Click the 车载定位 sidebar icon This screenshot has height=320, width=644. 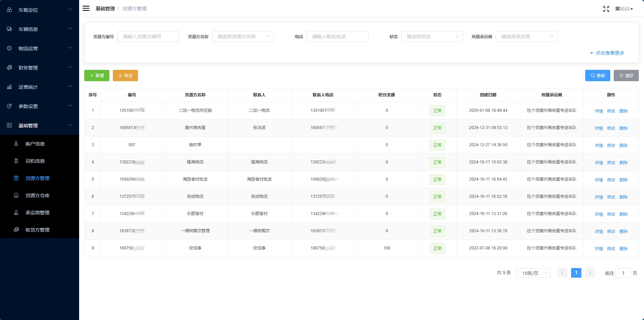click(x=9, y=10)
